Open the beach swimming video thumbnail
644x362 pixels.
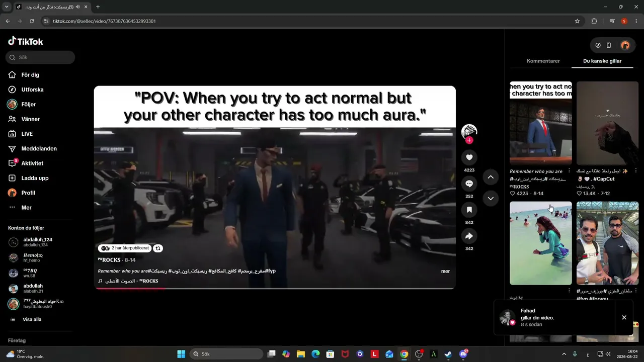click(541, 243)
